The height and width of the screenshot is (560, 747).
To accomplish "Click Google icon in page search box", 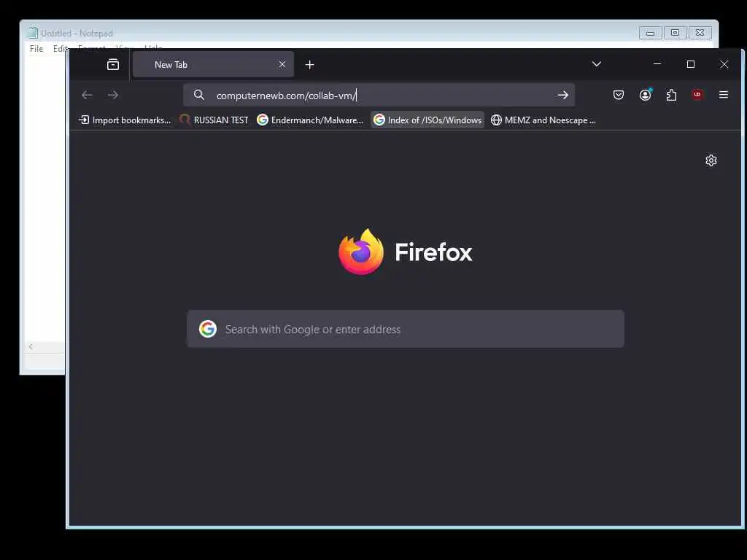I will (x=208, y=329).
